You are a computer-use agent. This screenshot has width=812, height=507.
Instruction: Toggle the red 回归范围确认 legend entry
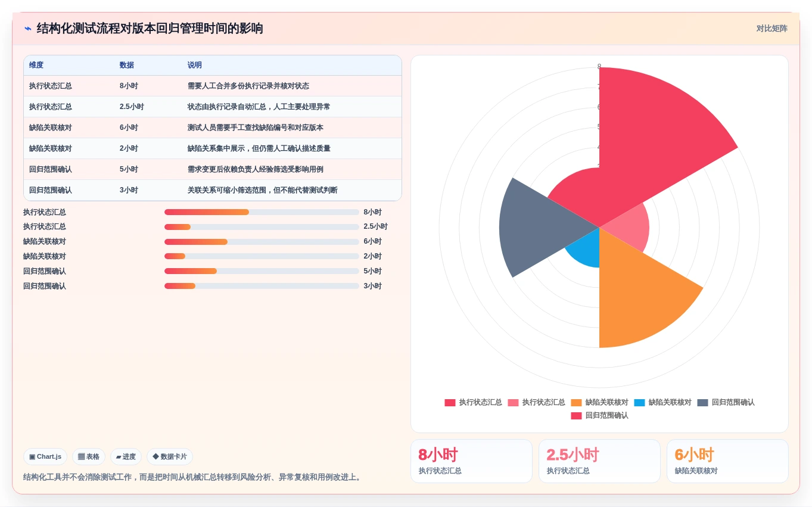[x=599, y=416]
